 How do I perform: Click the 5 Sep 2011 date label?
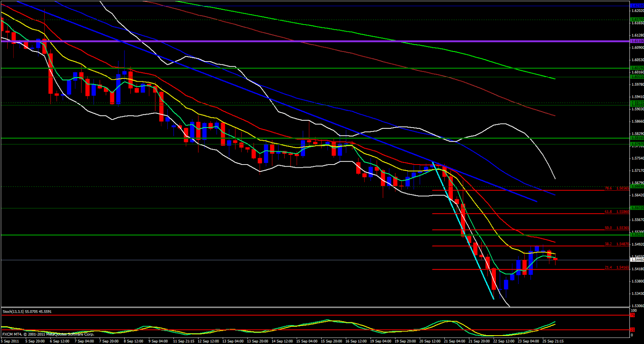(10, 341)
